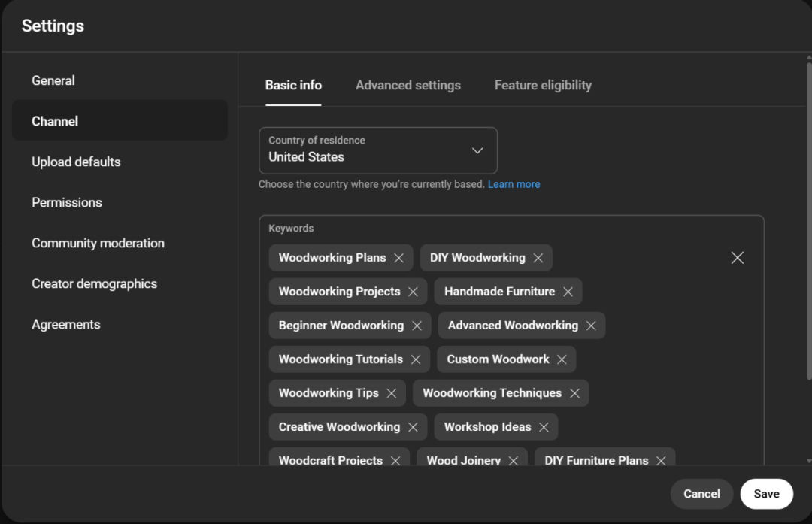Screen dimensions: 812x524
Task: Open the Country of residence dropdown
Action: (377, 150)
